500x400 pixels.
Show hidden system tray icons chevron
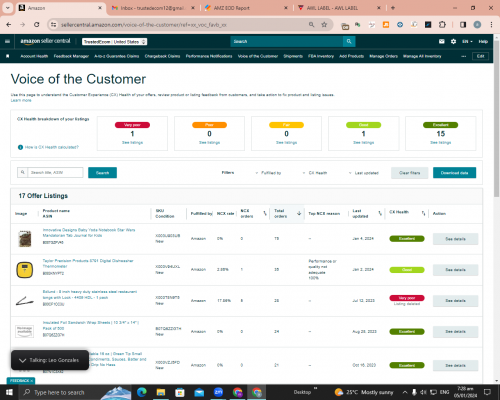click(405, 392)
